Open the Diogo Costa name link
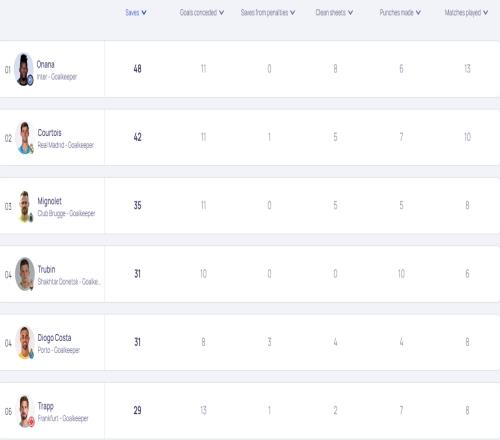Screen dimensions: 500x440 [54, 338]
